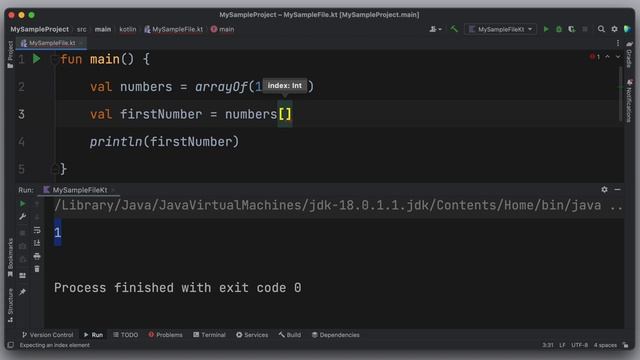Run MySampleFileKt from top toolbar

tap(546, 29)
